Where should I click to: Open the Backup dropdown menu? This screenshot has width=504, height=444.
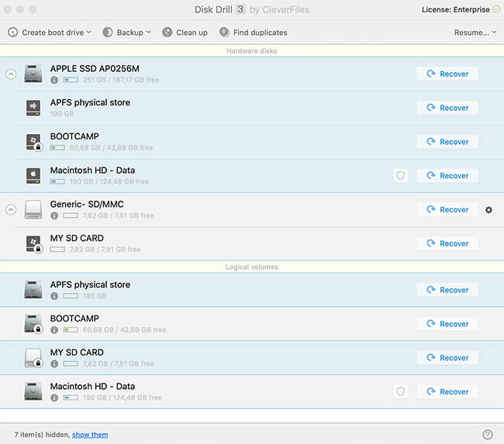pyautogui.click(x=126, y=33)
